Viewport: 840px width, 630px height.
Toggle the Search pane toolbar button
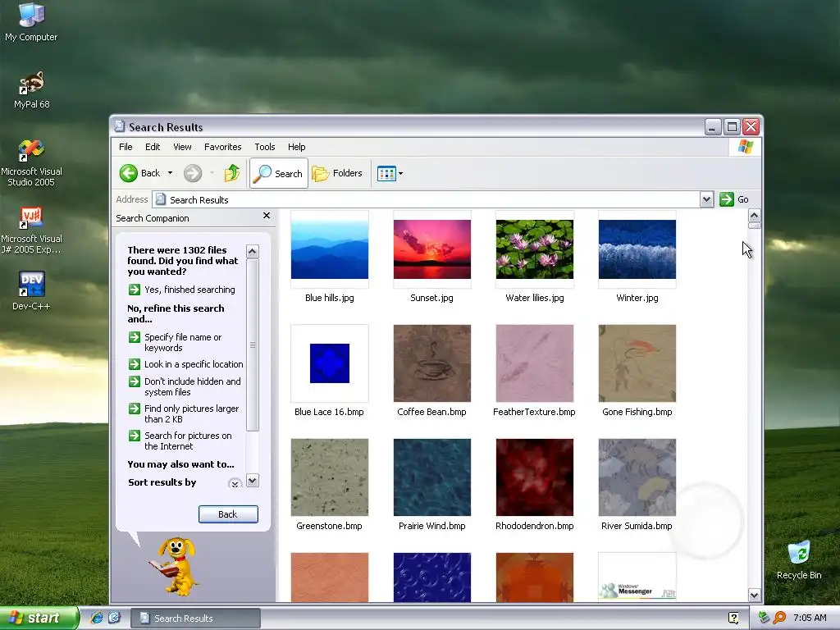(x=279, y=173)
